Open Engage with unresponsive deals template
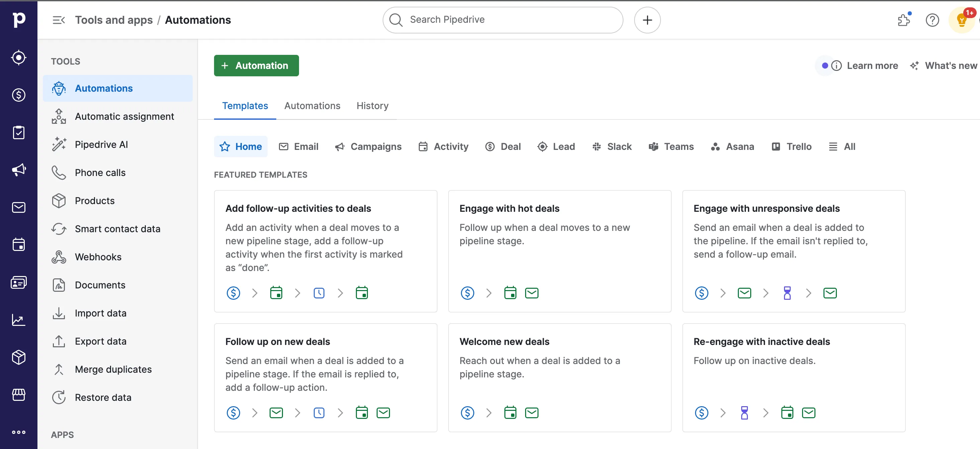 794,251
